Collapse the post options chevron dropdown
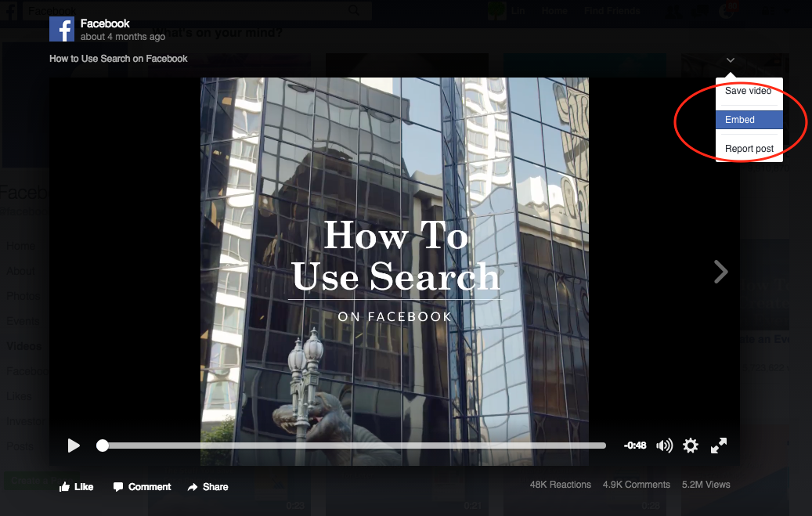The width and height of the screenshot is (812, 516). (730, 60)
